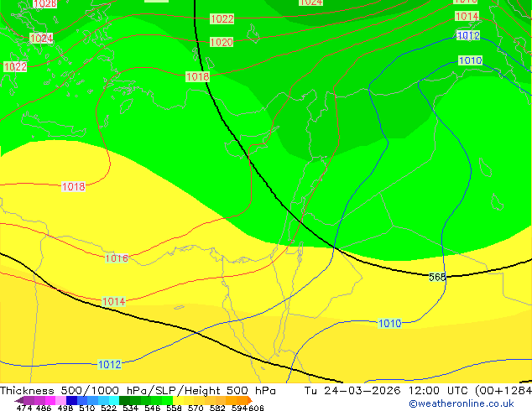Click the 474 legend value
Viewport: 532px width, 411px height.
(24, 408)
